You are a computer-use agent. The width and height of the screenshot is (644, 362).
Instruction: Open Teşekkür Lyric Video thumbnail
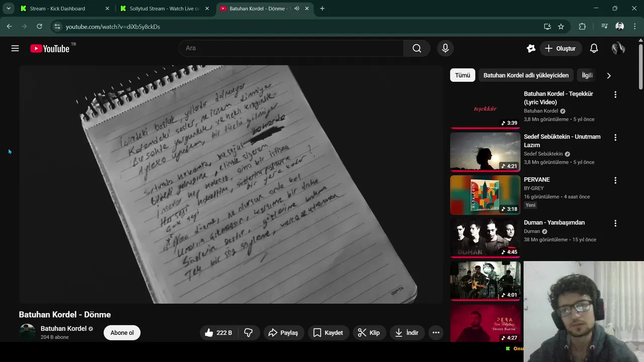click(x=485, y=109)
